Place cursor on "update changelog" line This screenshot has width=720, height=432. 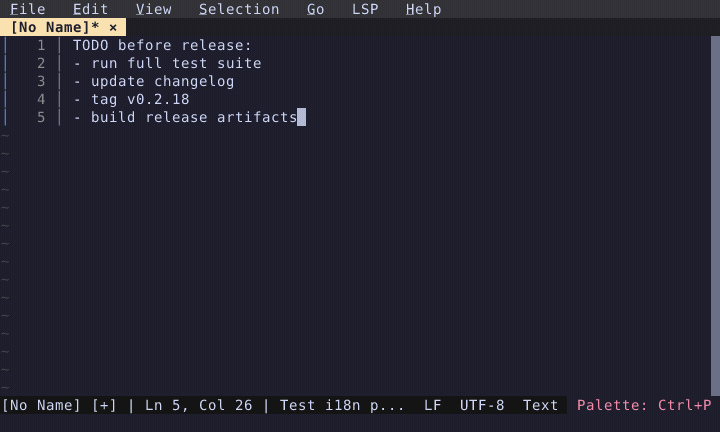point(162,81)
